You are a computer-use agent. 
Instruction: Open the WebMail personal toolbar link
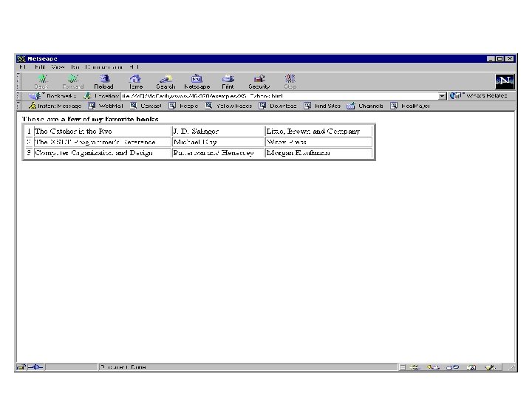(106, 106)
